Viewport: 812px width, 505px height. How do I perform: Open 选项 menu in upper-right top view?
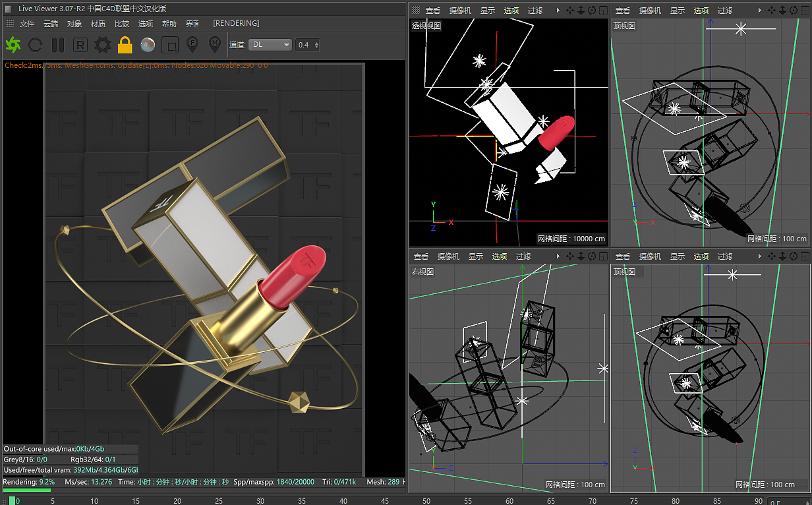(x=701, y=11)
